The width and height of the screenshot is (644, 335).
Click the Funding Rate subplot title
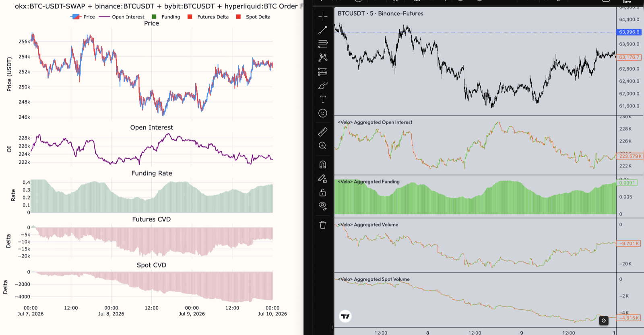click(x=152, y=173)
